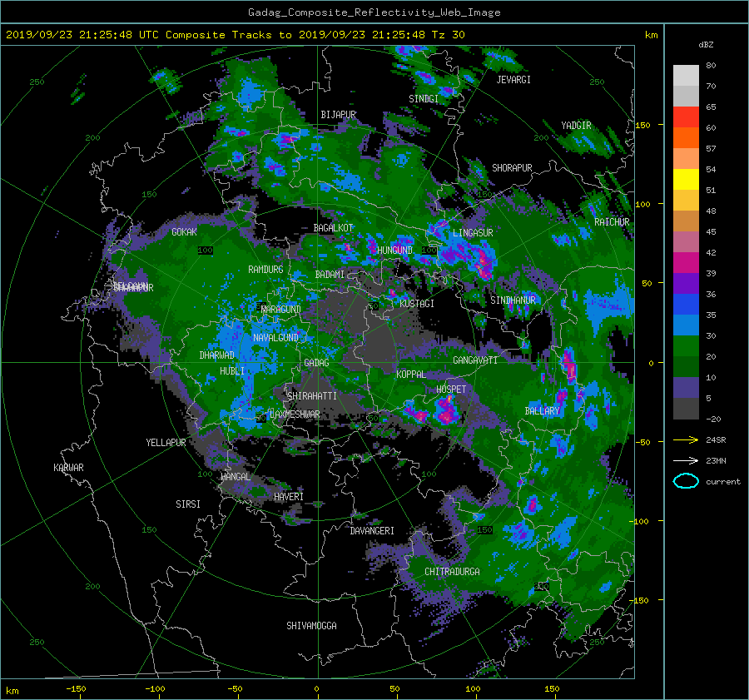This screenshot has width=749, height=700.
Task: Click the '0' tick on the bottom km axis
Action: pyautogui.click(x=317, y=689)
